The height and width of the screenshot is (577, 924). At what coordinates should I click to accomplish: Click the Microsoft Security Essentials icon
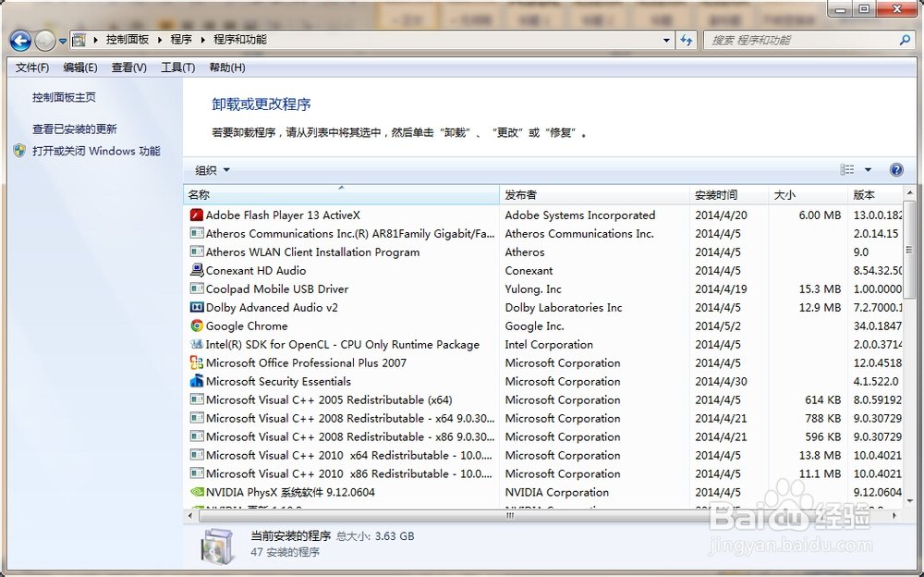pos(197,382)
